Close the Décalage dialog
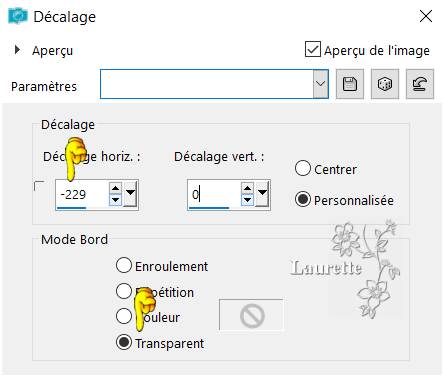Viewport: 444px width, 377px height. (x=426, y=16)
